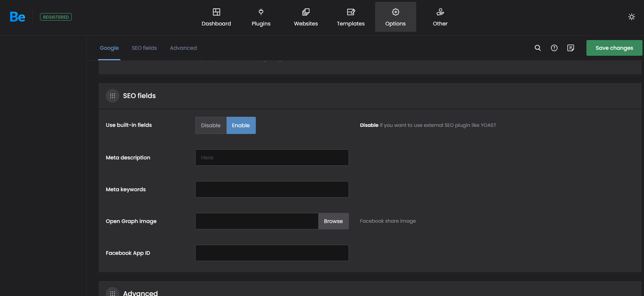The width and height of the screenshot is (644, 296).
Task: Select the Google tab
Action: click(109, 48)
